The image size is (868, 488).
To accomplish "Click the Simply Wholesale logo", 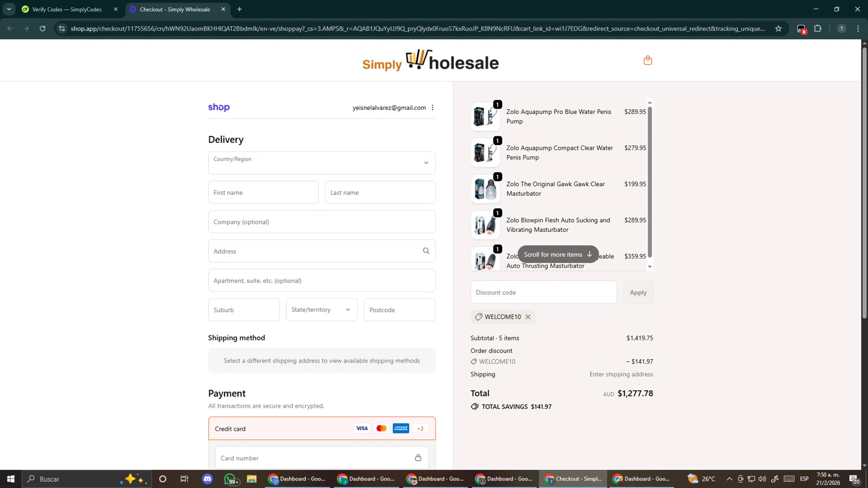I will (x=431, y=60).
